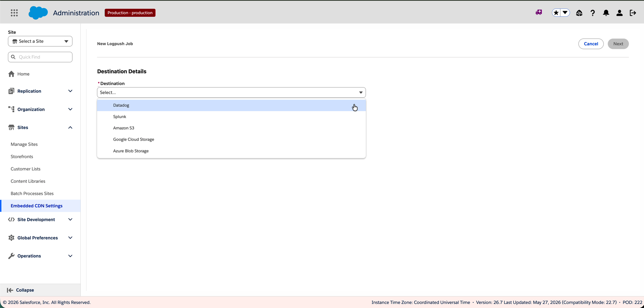Open Storefronts page

(x=22, y=157)
